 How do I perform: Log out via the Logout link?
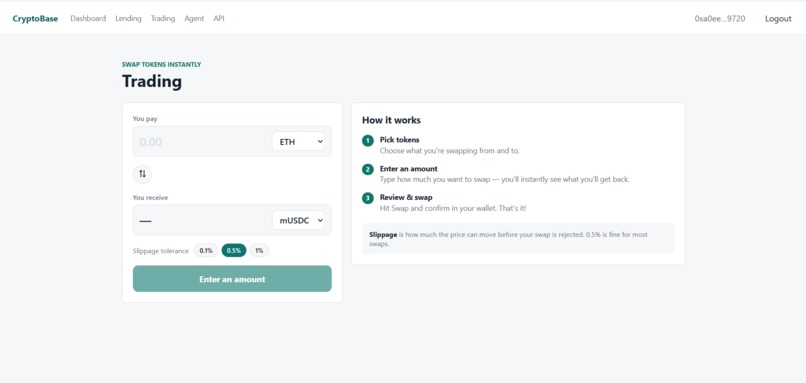click(x=778, y=19)
